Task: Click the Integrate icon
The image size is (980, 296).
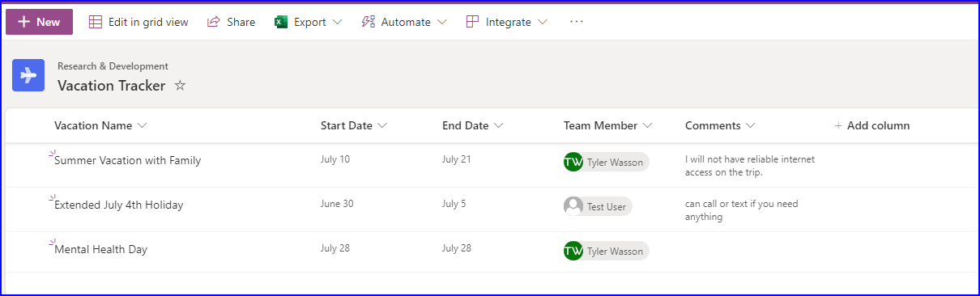Action: pyautogui.click(x=472, y=22)
